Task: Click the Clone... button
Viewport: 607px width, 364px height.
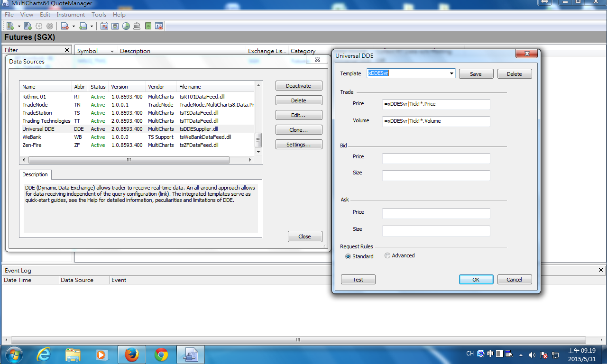Action: [x=299, y=130]
